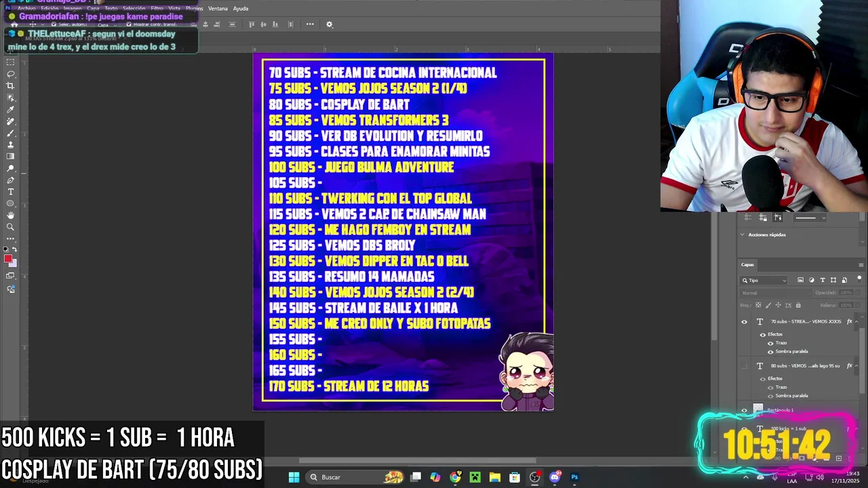868x488 pixels.
Task: Select the Horizontal Type tool
Action: (10, 192)
